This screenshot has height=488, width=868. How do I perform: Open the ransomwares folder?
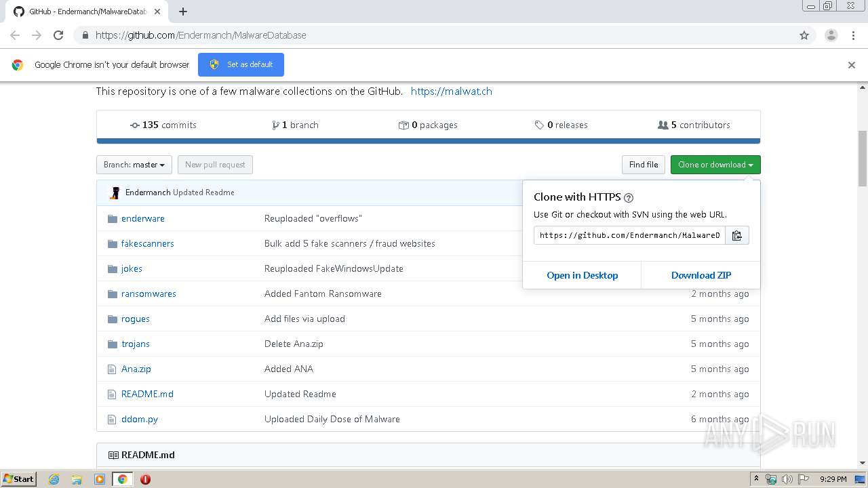(x=149, y=293)
